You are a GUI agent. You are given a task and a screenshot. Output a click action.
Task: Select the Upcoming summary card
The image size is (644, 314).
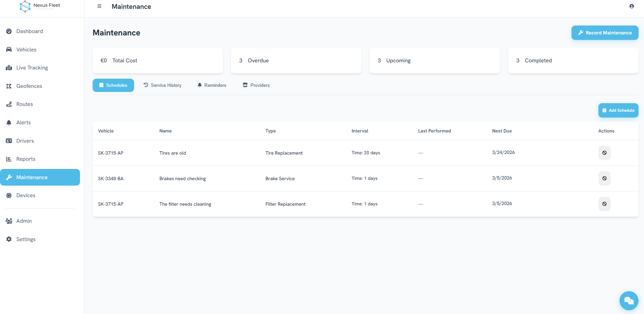(x=435, y=61)
